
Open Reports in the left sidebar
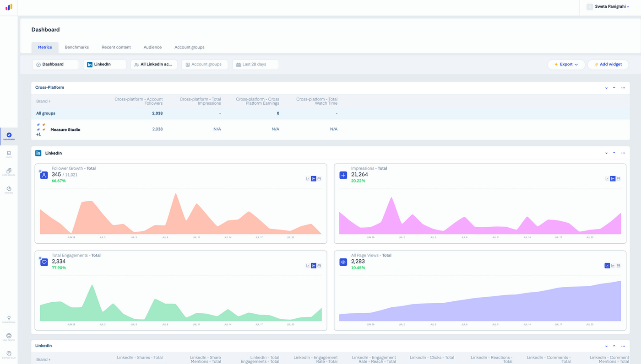click(9, 190)
